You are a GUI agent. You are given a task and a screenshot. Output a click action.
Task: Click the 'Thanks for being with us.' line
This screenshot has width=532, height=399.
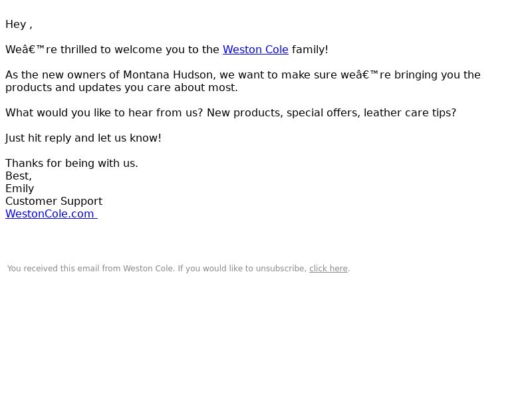click(x=72, y=163)
